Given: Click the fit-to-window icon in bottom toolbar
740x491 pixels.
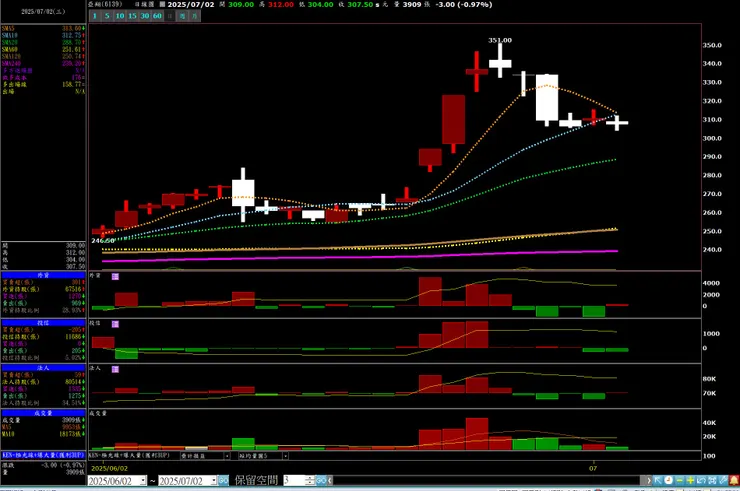Looking at the screenshot, I should pos(712,481).
